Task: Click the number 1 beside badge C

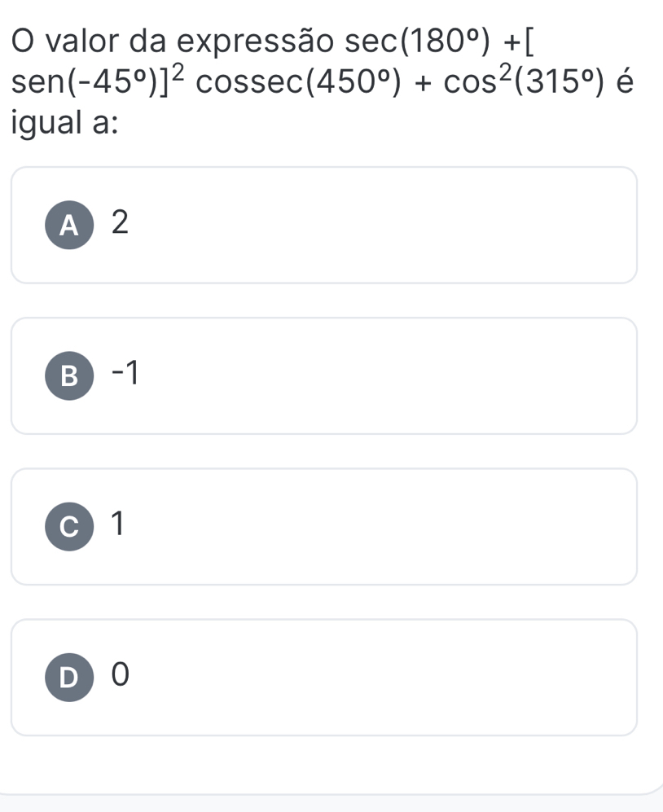Action: click(x=119, y=524)
